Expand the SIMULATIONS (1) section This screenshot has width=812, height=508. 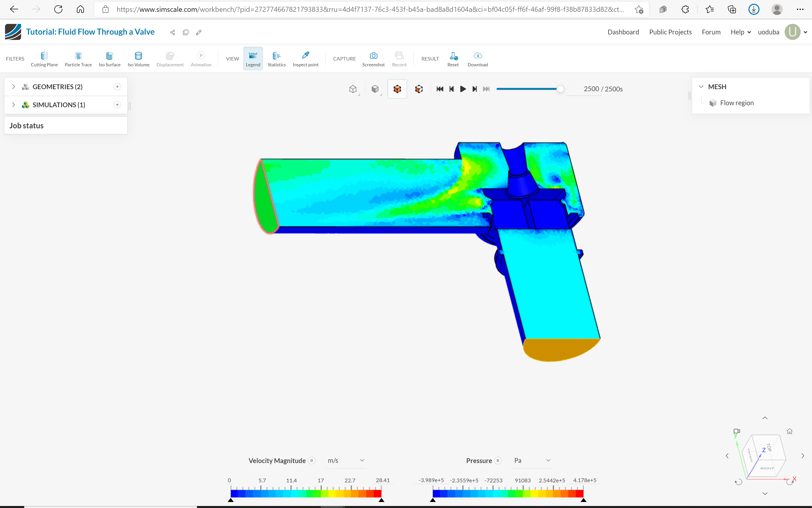[x=14, y=104]
